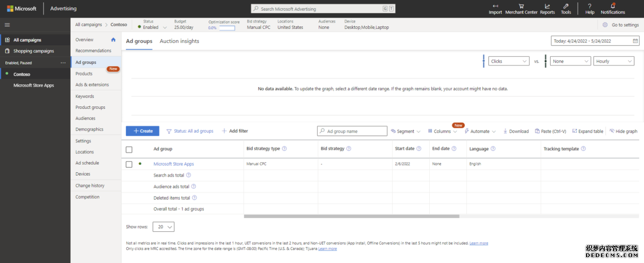
Task: Click the more options ellipsis near Enabled, Paused
Action: coord(63,63)
